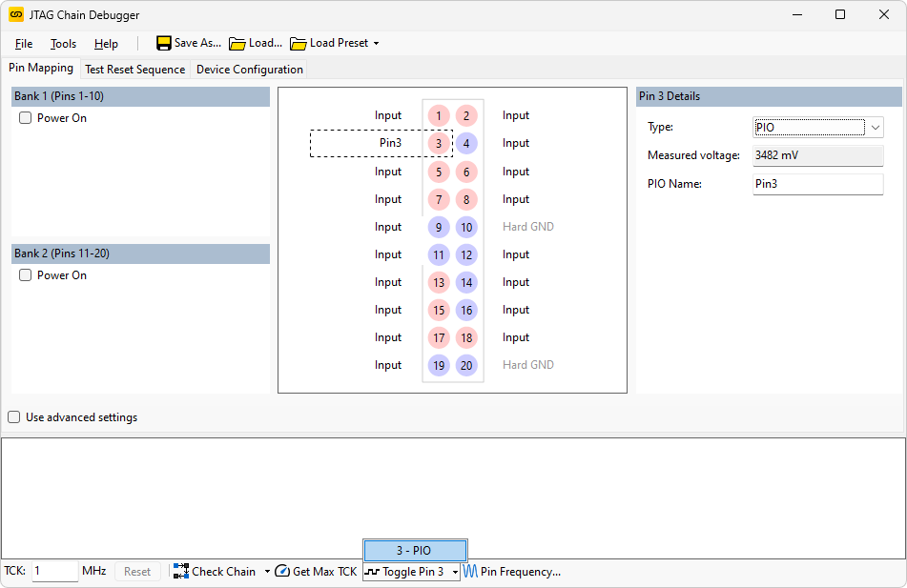
Task: Enable Power On for Bank 2
Action: coord(26,275)
